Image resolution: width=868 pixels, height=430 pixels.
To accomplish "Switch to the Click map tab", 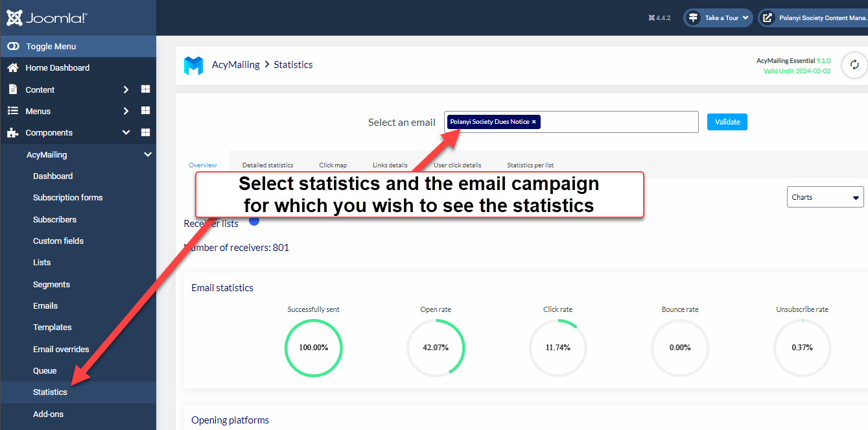I will tap(333, 165).
